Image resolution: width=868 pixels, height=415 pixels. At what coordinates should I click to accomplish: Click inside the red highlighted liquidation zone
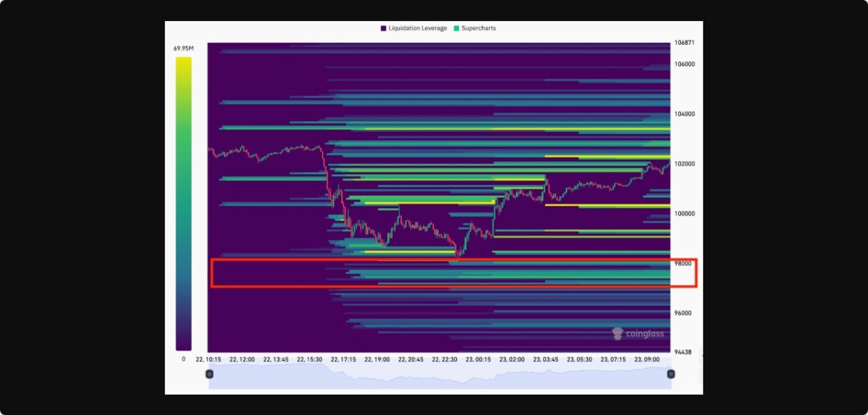click(453, 273)
